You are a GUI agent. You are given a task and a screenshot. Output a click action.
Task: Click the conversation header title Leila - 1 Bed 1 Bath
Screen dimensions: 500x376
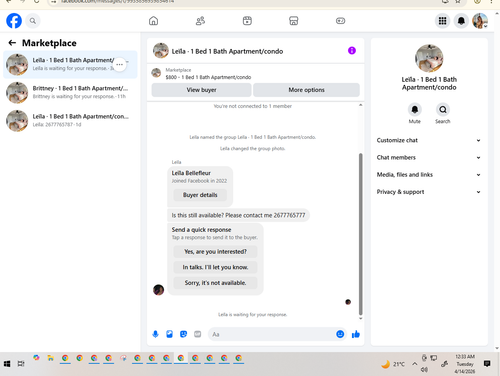(x=227, y=51)
